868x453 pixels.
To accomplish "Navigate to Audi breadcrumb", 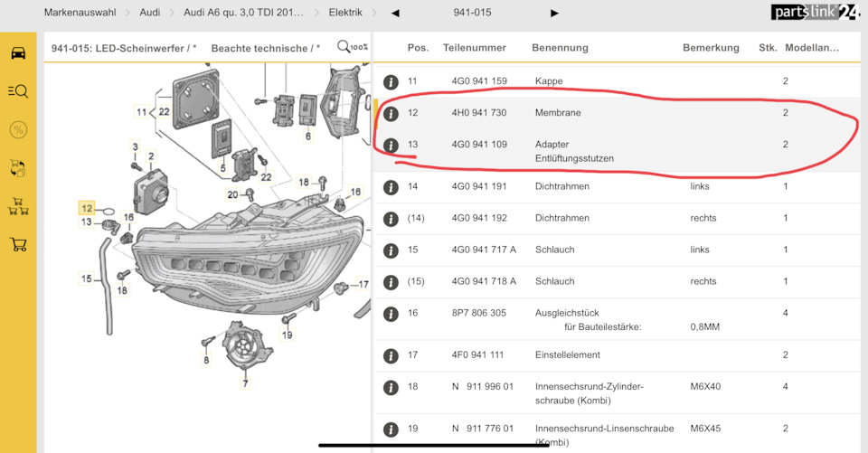I will point(150,13).
